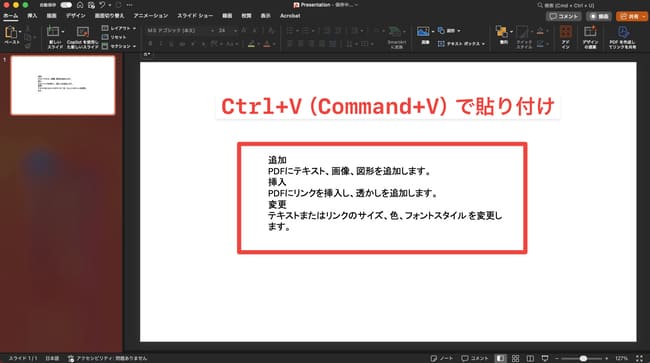Click the language (日本語) status bar item
Viewport: 650px width, 363px height.
coord(52,358)
